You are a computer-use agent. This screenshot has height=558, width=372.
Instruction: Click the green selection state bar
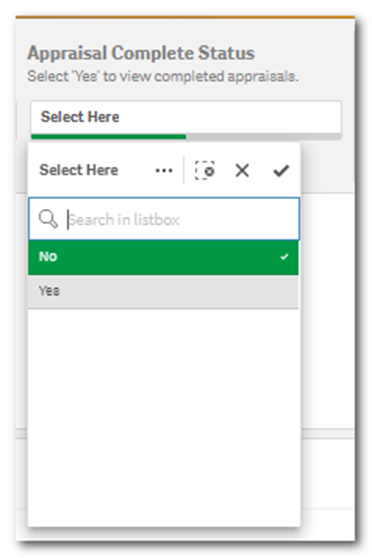click(x=109, y=137)
